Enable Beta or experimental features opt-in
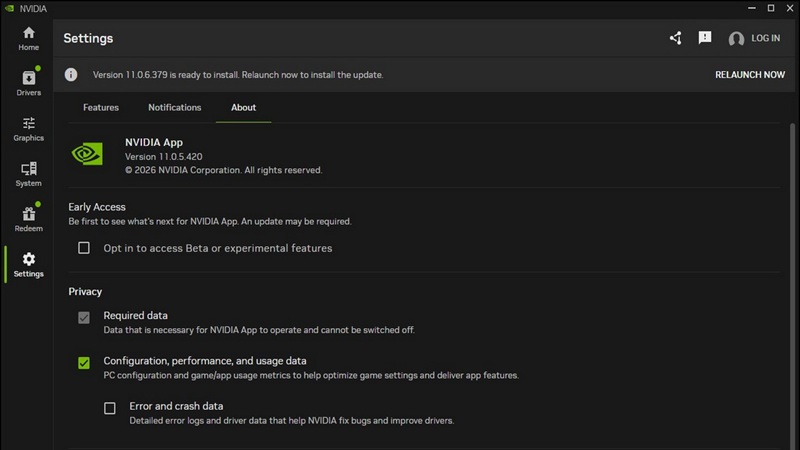Viewport: 800px width, 450px height. coord(84,248)
